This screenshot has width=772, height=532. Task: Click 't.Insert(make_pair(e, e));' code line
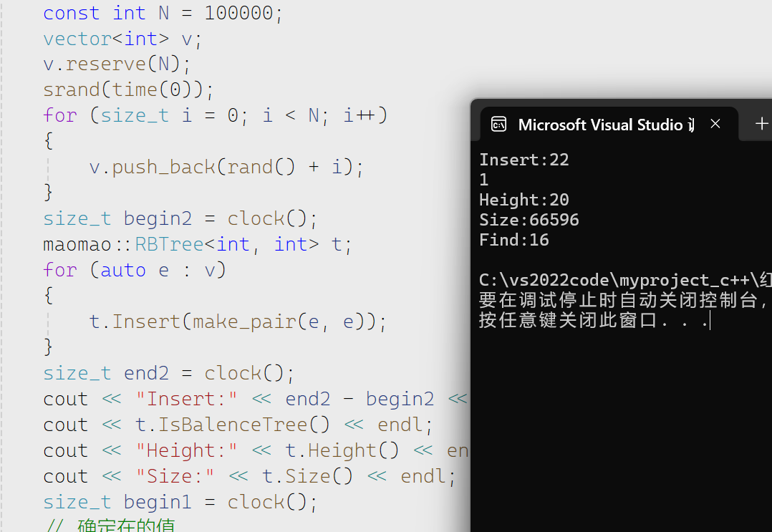[238, 322]
